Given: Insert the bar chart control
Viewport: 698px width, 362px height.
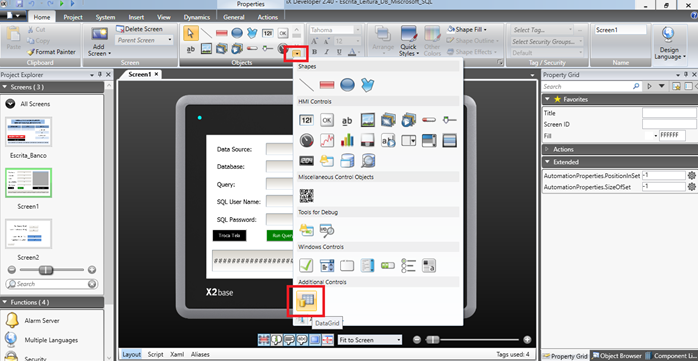Looking at the screenshot, I should pyautogui.click(x=347, y=141).
